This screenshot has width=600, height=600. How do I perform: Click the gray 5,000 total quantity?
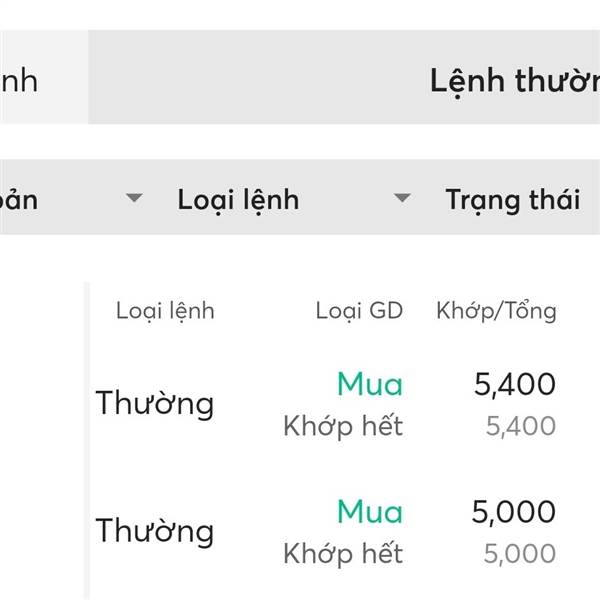520,553
